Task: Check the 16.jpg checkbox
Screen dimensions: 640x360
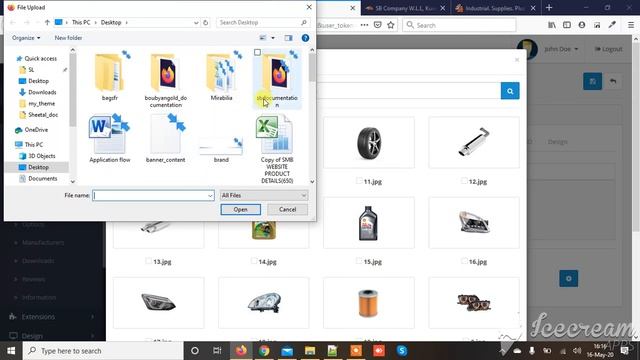Action: coord(464,261)
